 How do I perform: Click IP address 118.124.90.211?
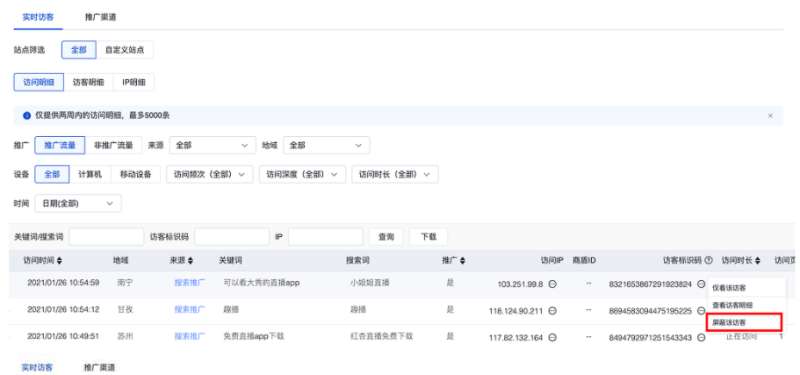coord(516,311)
